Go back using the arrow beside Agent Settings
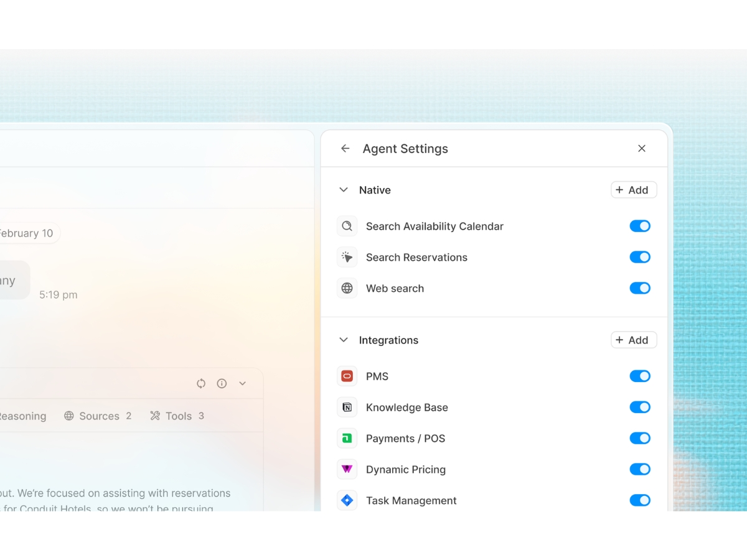The image size is (747, 560). pyautogui.click(x=345, y=149)
